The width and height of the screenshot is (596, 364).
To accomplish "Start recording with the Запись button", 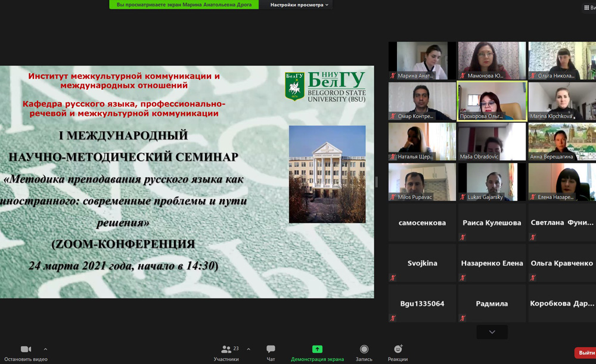I will click(364, 349).
